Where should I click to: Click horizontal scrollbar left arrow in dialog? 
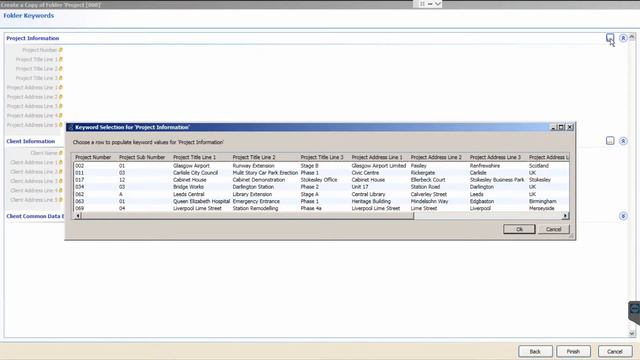click(x=78, y=216)
